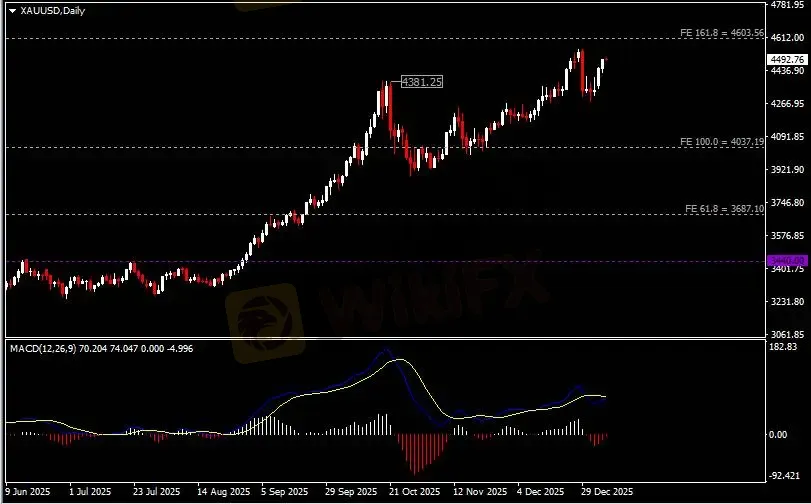Click the -92.421 MACD scale value
This screenshot has height=504, width=811.
pos(784,476)
